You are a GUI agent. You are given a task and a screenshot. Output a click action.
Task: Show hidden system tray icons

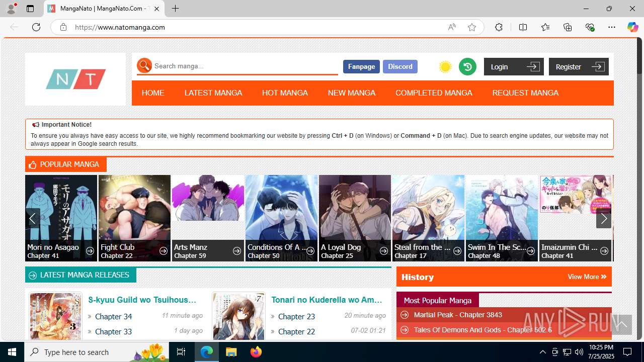pyautogui.click(x=542, y=352)
